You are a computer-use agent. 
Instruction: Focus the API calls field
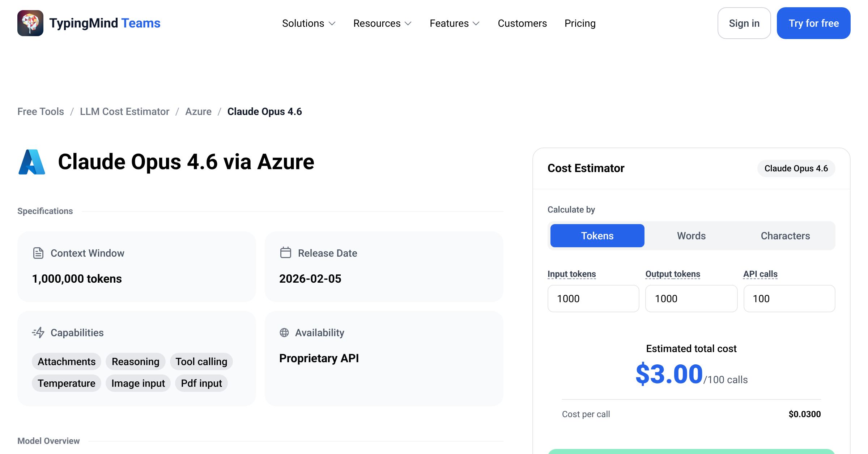pos(790,299)
